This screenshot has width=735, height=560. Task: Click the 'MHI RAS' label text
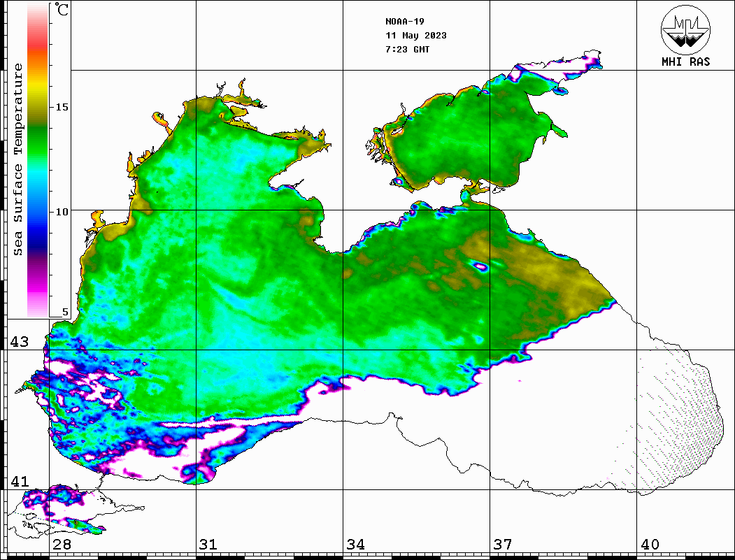click(686, 62)
